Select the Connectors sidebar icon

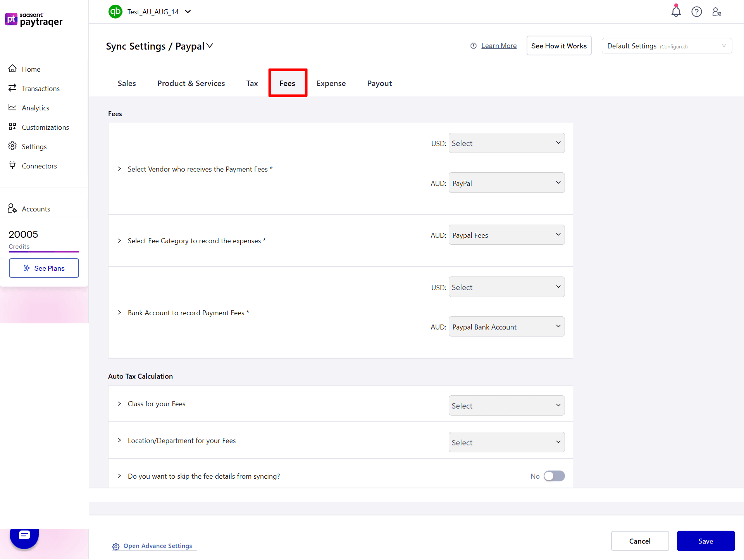(12, 165)
